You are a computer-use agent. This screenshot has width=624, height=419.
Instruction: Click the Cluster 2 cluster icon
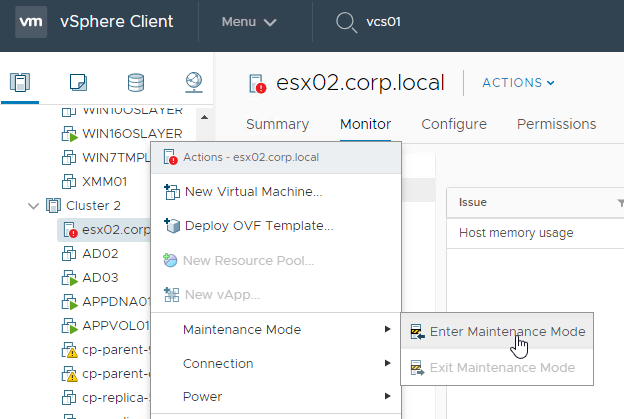(53, 206)
